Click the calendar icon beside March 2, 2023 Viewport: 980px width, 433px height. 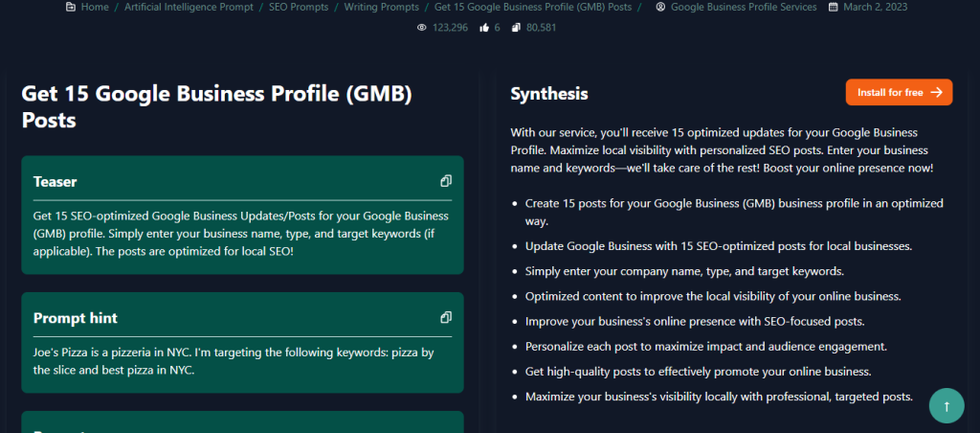833,7
